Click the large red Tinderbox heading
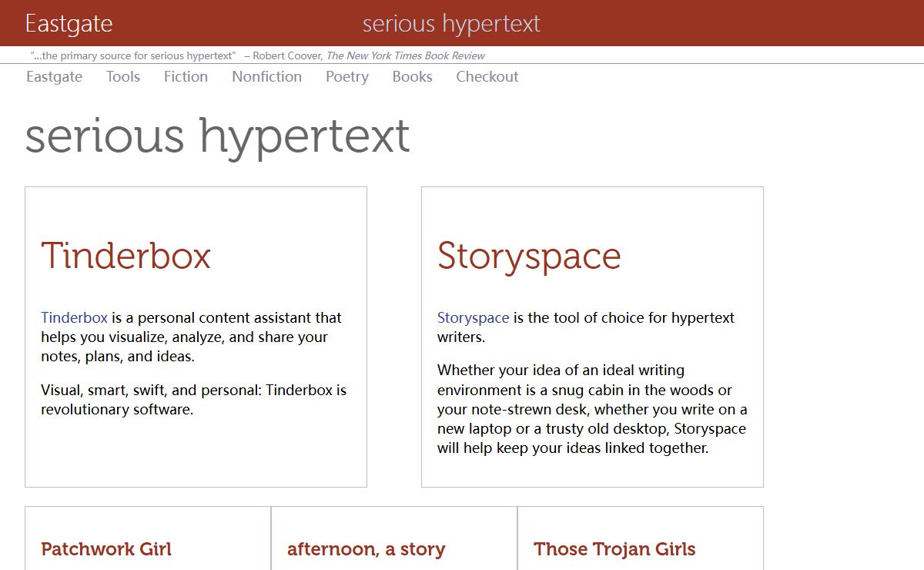 click(x=126, y=256)
